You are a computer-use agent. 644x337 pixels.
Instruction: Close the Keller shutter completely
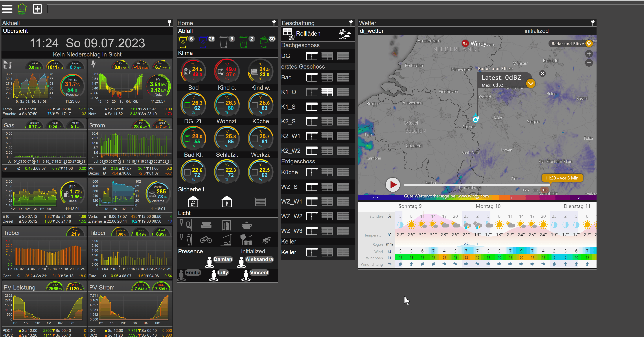(343, 252)
